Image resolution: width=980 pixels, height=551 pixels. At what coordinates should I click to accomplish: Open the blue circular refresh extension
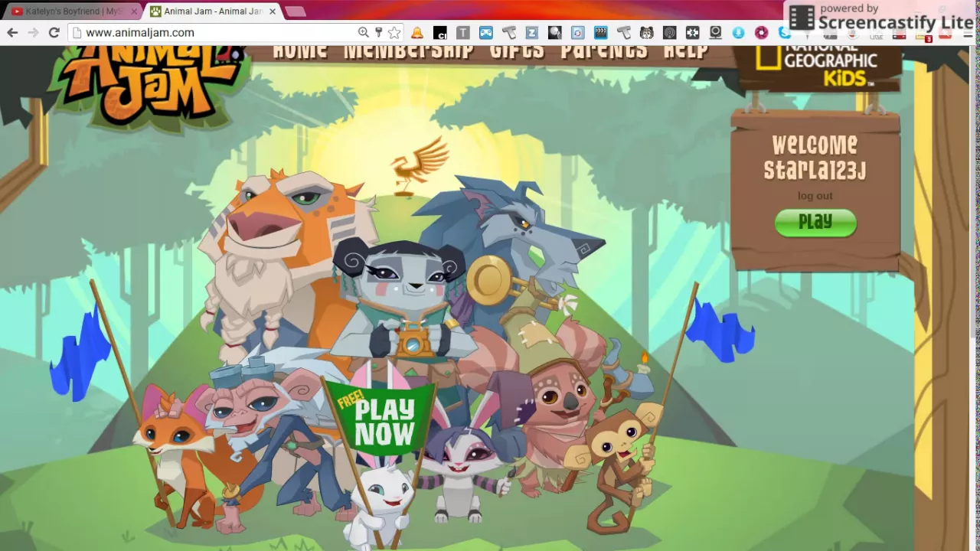point(578,33)
